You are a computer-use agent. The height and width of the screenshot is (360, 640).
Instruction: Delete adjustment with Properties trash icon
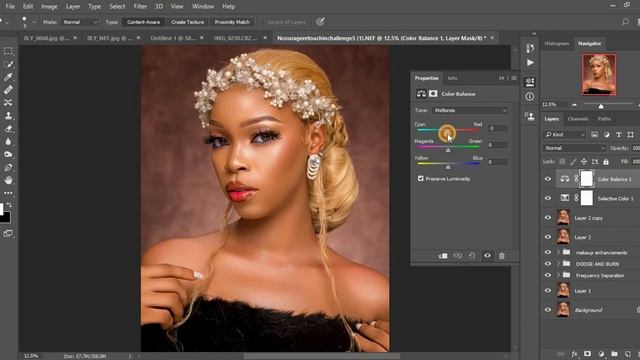tap(502, 256)
